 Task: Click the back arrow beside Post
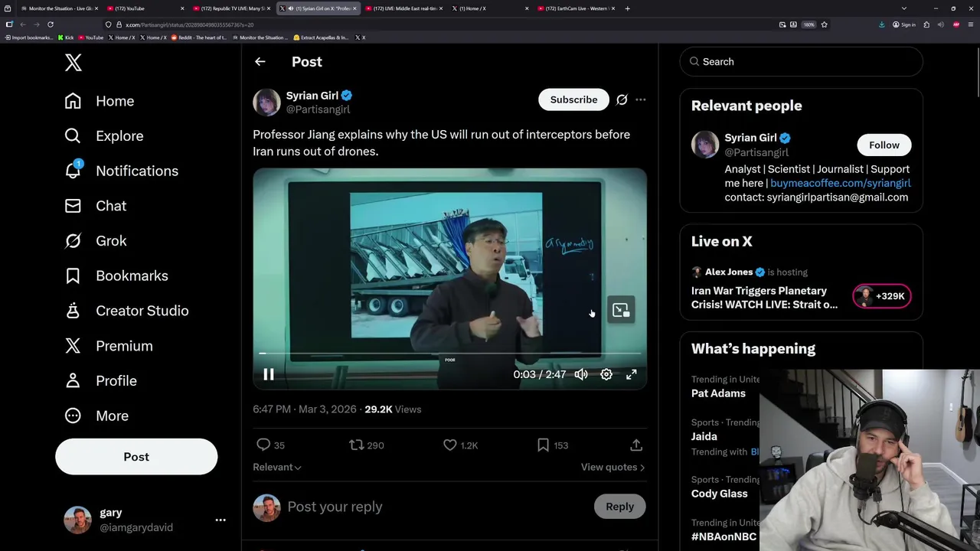click(x=260, y=62)
